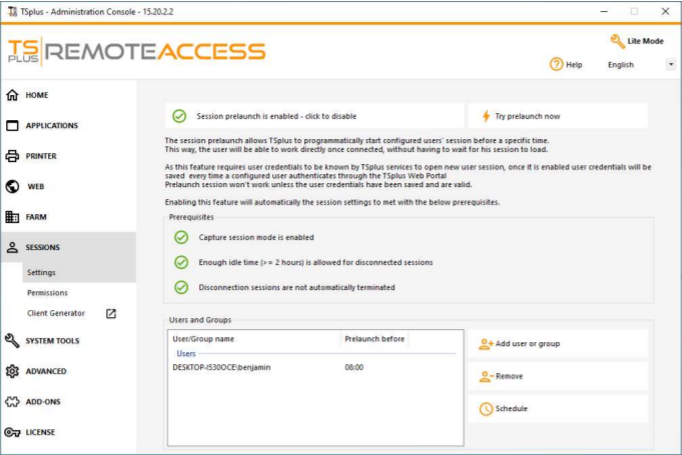Open the English language dropdown
Viewport: 682px width, 455px height.
[640, 65]
